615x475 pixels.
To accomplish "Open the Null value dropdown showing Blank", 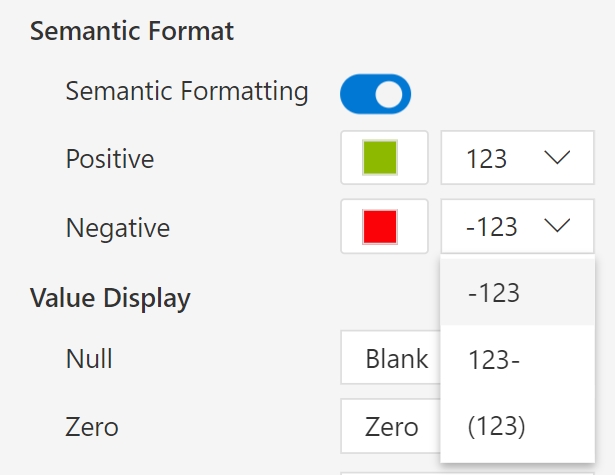I will (392, 359).
